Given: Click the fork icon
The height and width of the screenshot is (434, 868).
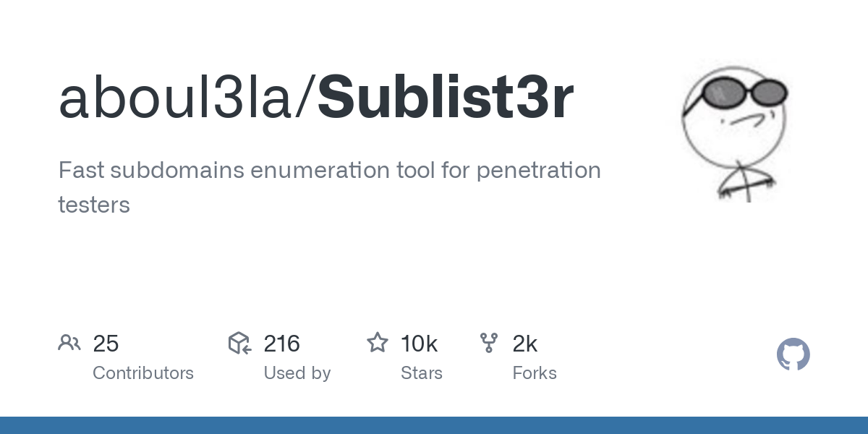Looking at the screenshot, I should click(489, 343).
